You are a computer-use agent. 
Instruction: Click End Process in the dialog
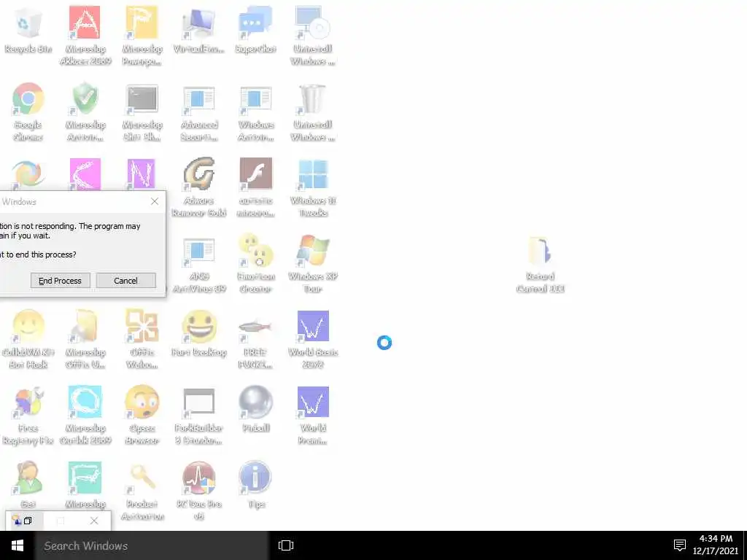(x=60, y=281)
